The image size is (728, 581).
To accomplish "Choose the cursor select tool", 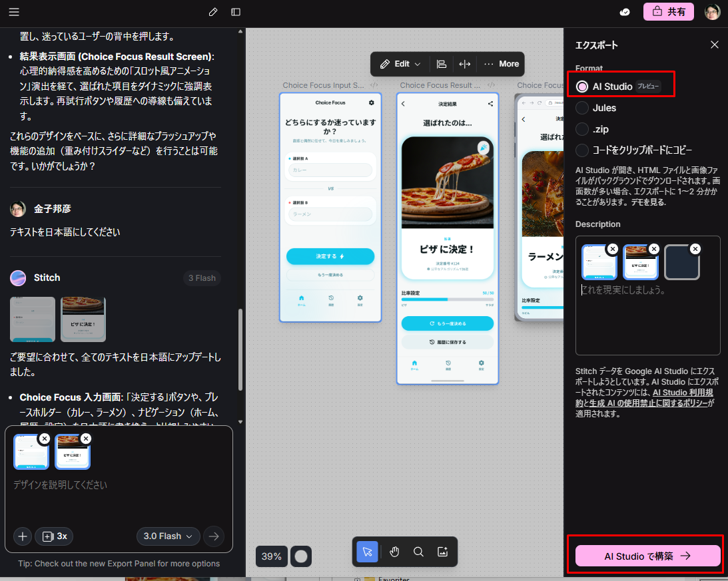I will tap(367, 552).
